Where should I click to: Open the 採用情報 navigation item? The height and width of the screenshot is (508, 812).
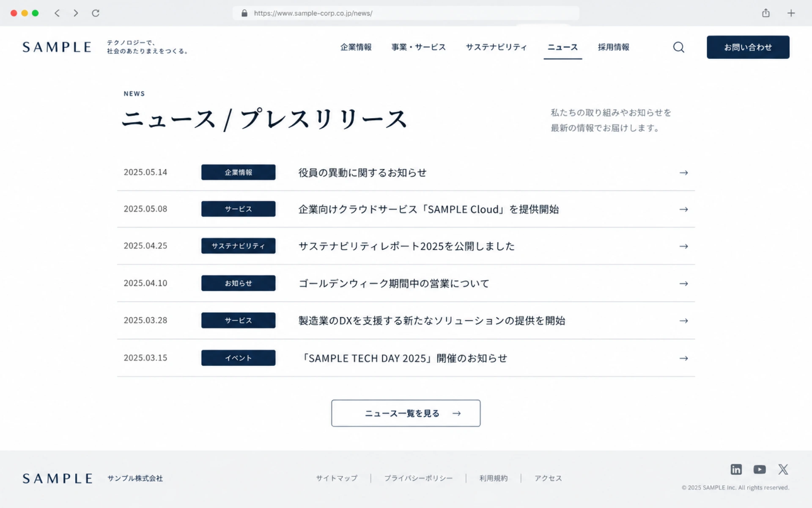tap(614, 47)
